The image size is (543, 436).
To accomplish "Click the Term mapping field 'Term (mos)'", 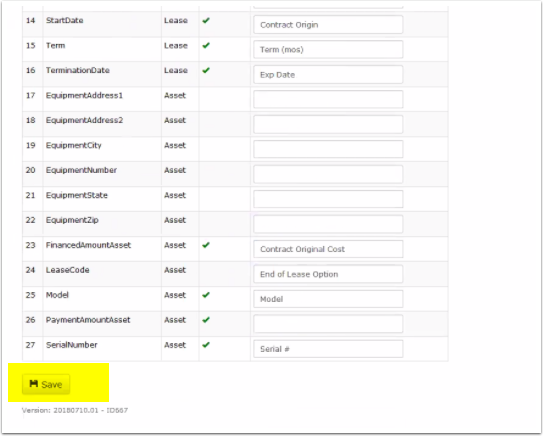I will (x=328, y=50).
